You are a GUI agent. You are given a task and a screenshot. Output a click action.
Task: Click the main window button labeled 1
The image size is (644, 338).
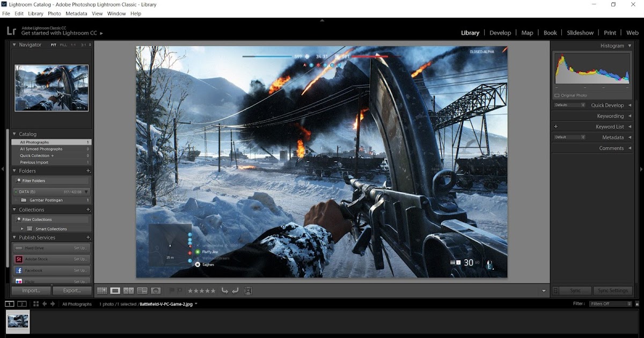(x=10, y=304)
